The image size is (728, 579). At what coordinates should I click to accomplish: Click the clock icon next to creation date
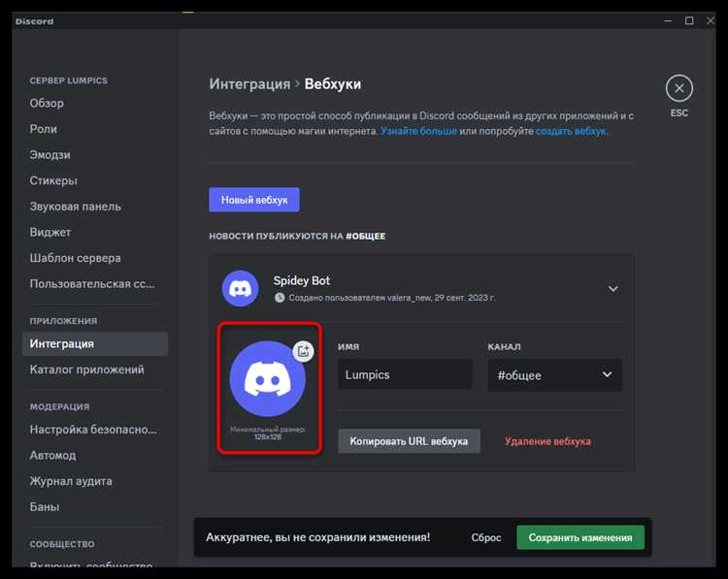pyautogui.click(x=280, y=298)
